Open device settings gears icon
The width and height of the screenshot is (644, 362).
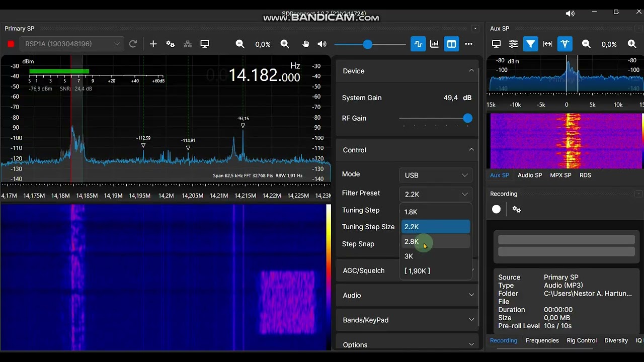coord(171,44)
